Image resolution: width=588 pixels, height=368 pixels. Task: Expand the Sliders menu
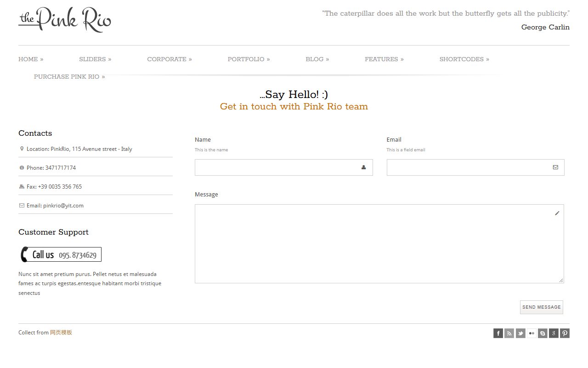(95, 59)
